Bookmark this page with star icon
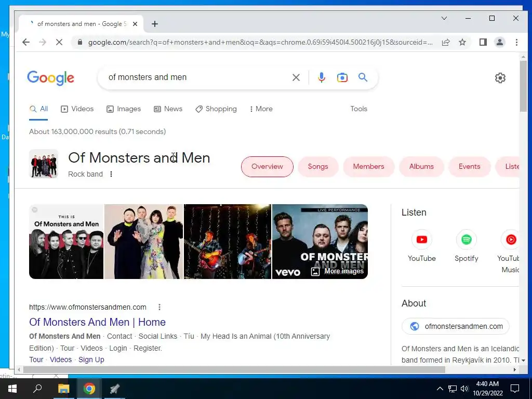532x399 pixels. point(462,42)
